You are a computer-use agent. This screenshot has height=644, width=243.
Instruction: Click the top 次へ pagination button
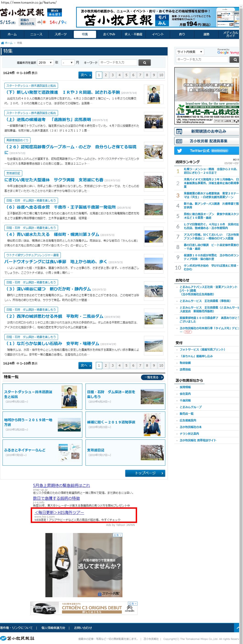click(85, 75)
